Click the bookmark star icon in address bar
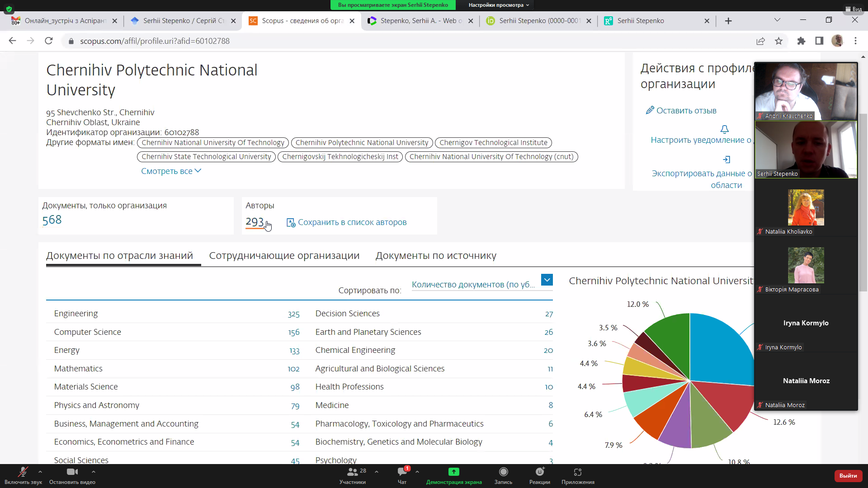Screen dimensions: 868x488 point(778,41)
